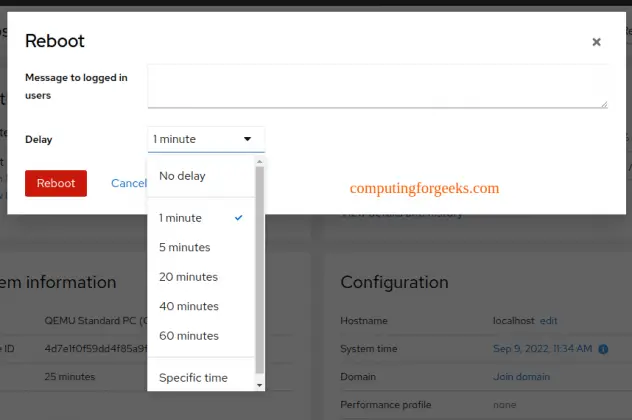Click the system time info icon
Viewport: 632px width, 420px height.
click(602, 348)
